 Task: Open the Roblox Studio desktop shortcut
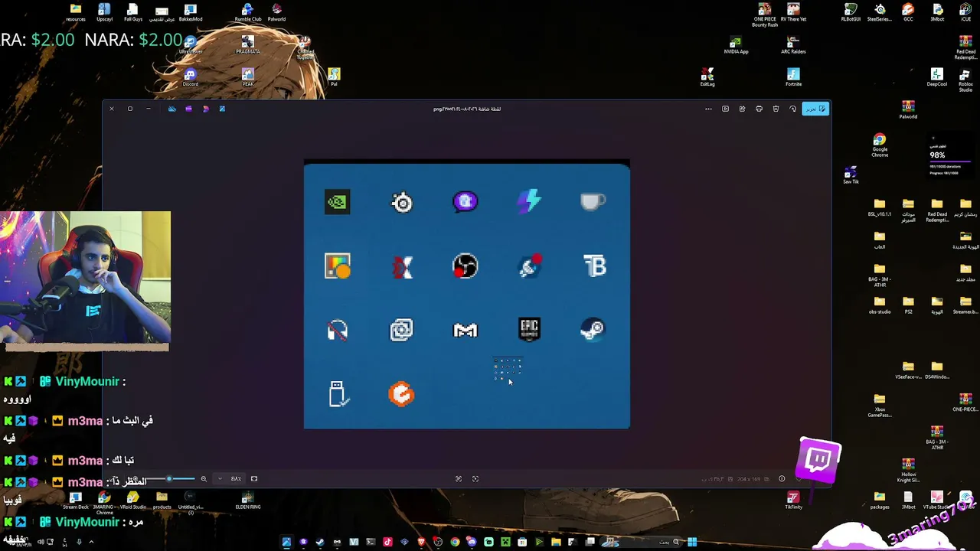click(x=965, y=80)
